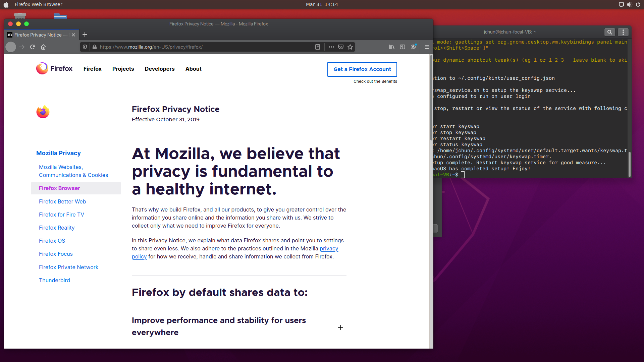Toggle reader view icon in address bar
Image resolution: width=644 pixels, height=362 pixels.
pos(317,47)
